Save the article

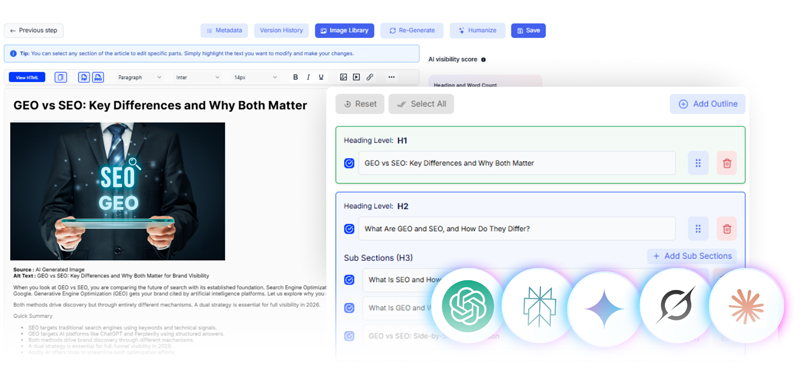pyautogui.click(x=529, y=31)
